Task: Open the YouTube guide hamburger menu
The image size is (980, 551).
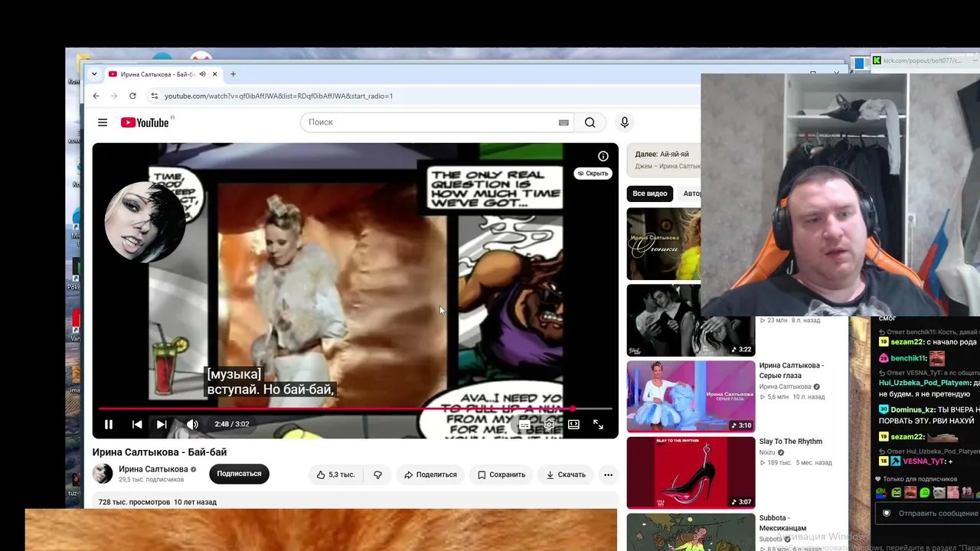Action: [103, 122]
